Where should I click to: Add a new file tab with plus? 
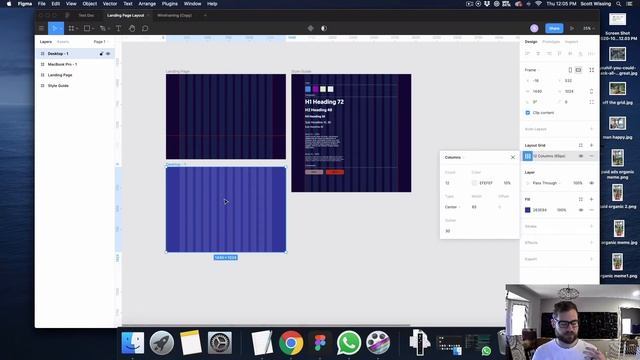tap(205, 16)
